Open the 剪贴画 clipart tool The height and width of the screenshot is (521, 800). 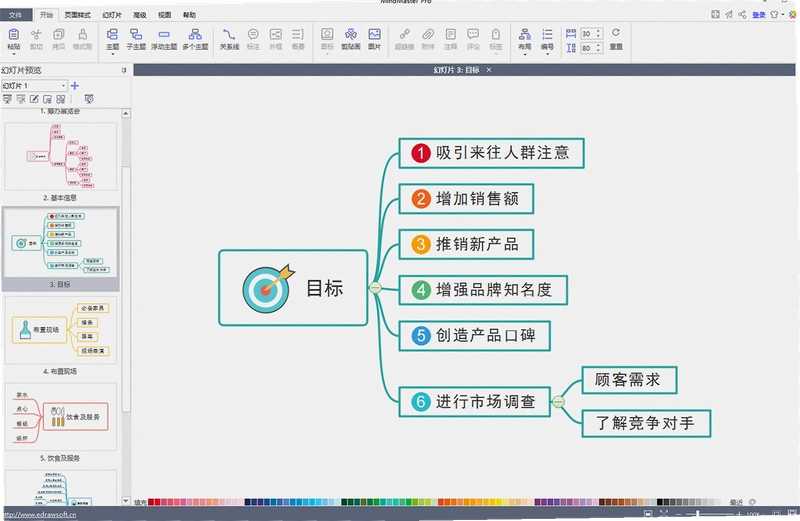point(351,39)
